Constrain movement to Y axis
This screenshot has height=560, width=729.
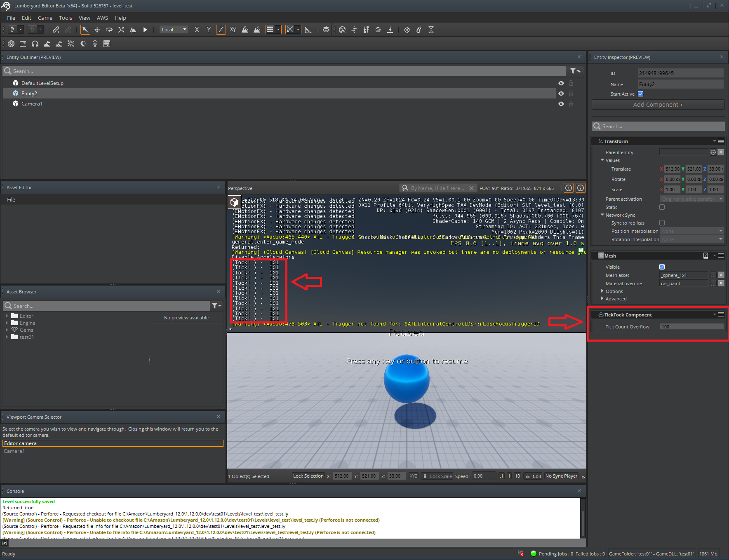(209, 30)
